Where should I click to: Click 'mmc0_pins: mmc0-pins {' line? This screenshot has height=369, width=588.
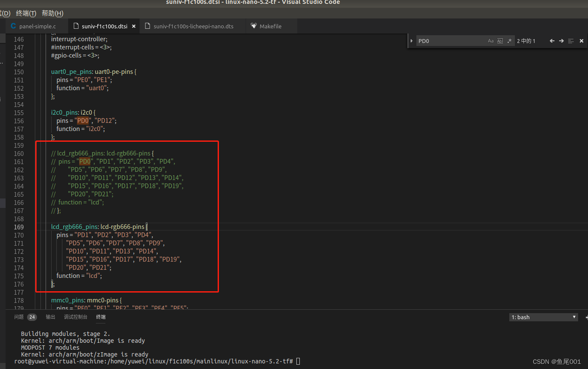[87, 300]
